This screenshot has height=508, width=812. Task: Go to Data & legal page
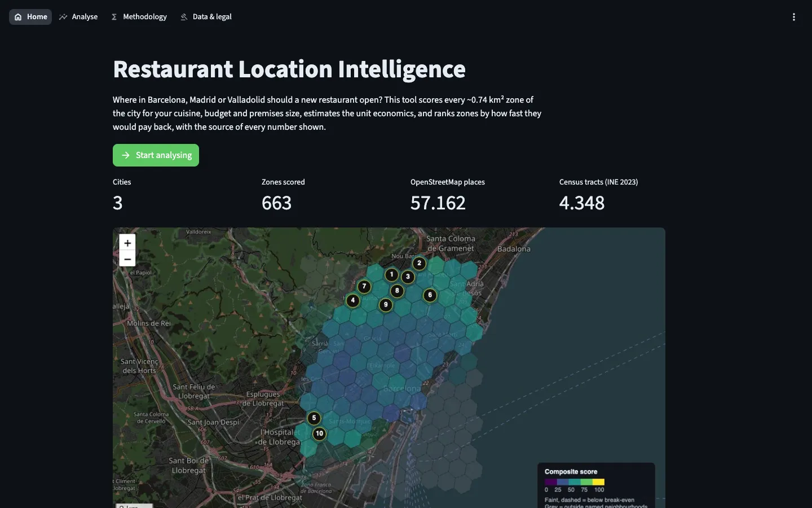coord(206,17)
